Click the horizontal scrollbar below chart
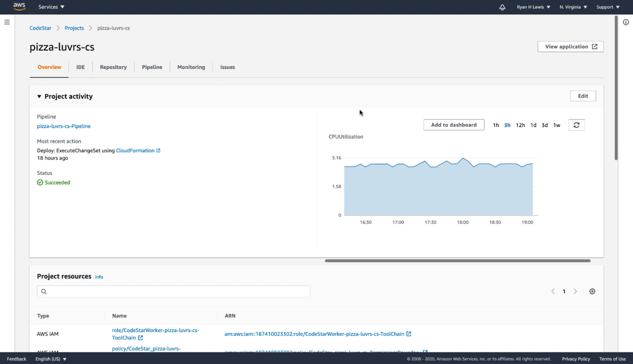Viewport: 633px width, 364px height. [457, 261]
